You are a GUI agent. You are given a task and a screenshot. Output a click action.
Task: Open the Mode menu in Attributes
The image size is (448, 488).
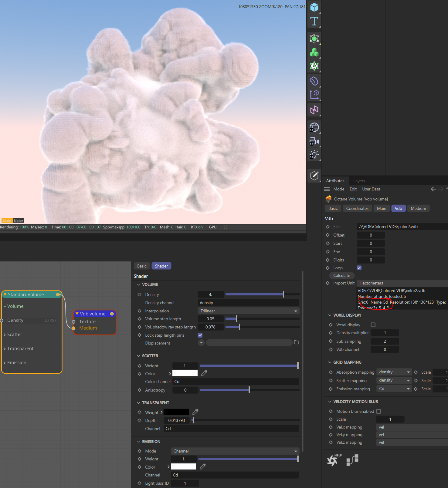(x=339, y=189)
